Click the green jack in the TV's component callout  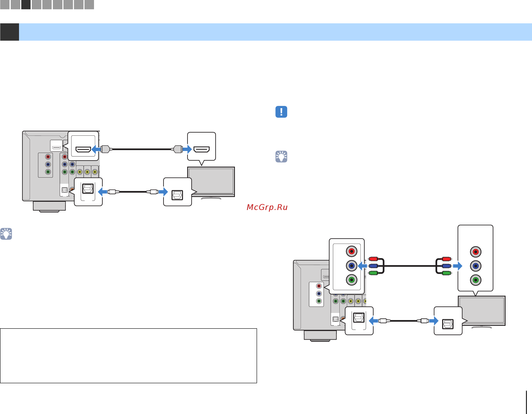(x=475, y=280)
